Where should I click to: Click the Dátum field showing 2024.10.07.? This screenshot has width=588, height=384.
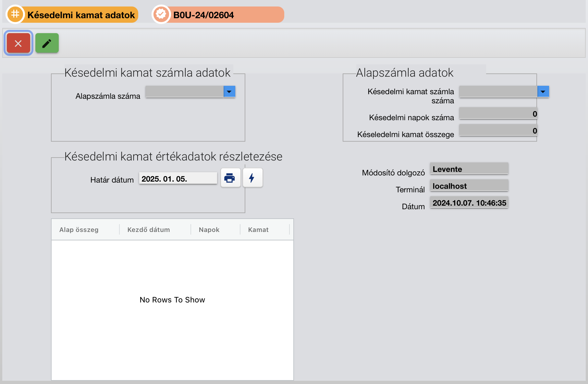pos(469,202)
